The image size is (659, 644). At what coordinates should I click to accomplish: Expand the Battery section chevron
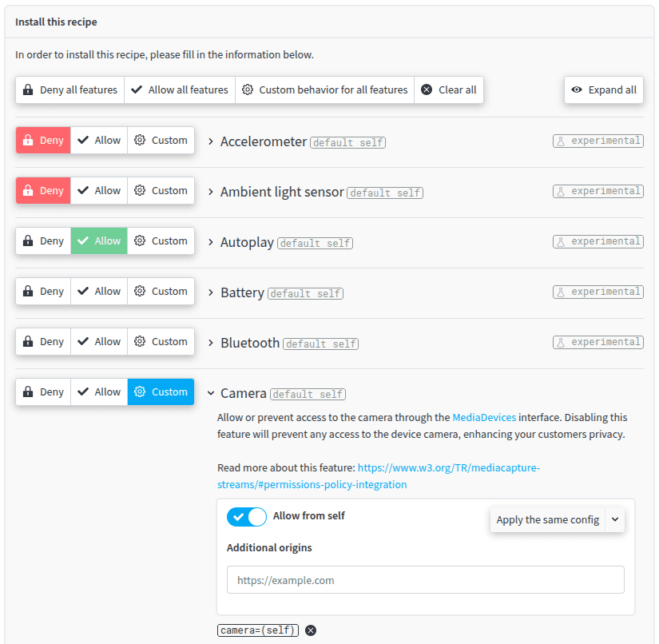[211, 292]
